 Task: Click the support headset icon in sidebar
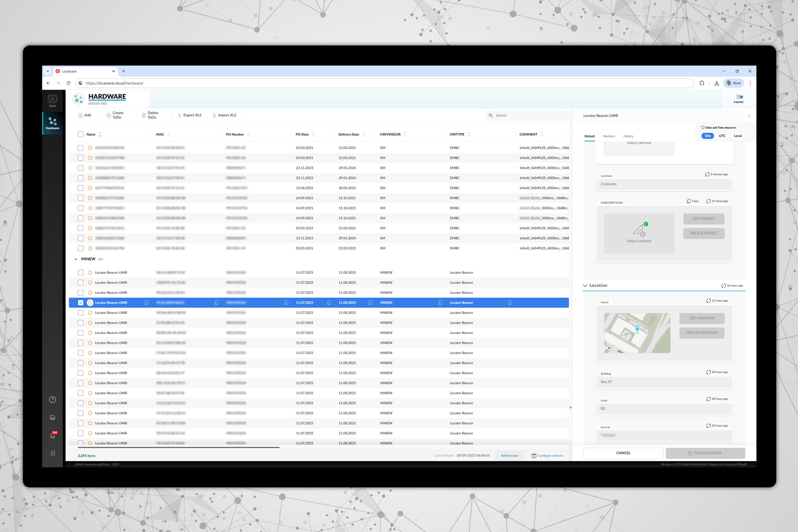[x=52, y=418]
